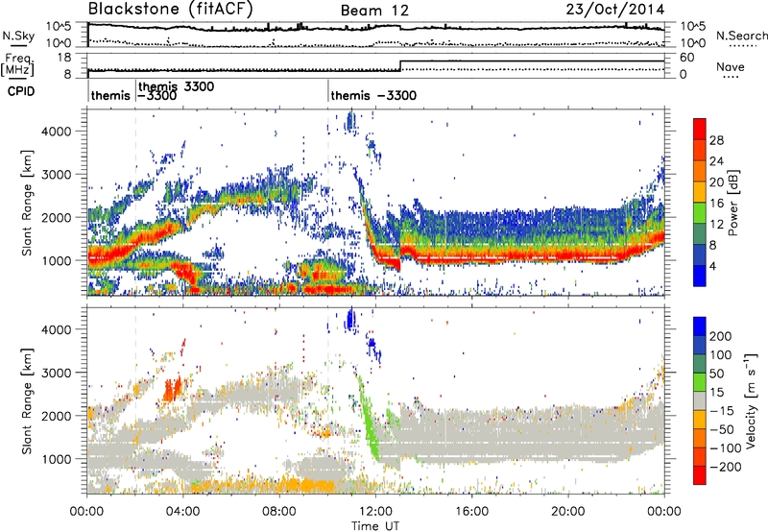768x532 pixels.
Task: Click the '-15' label on Velocity colorbar
Action: [721, 411]
